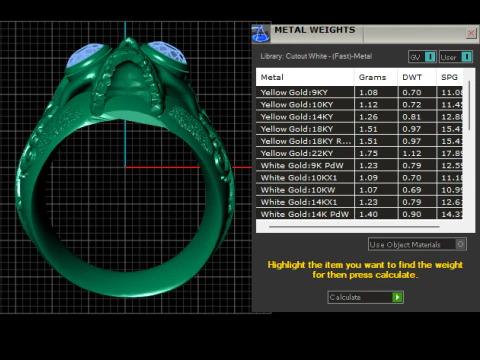The width and height of the screenshot is (480, 360).
Task: Click the 0.81 DWT value for 14KY
Action: point(412,117)
